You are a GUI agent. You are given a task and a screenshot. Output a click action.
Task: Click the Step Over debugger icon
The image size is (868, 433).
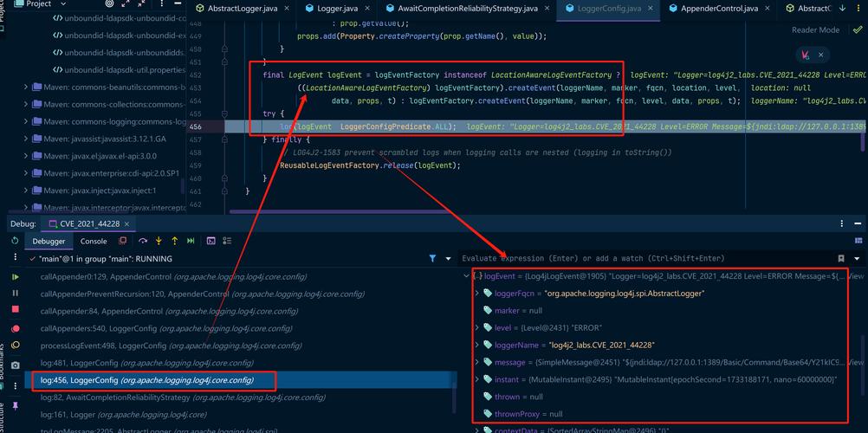[143, 241]
